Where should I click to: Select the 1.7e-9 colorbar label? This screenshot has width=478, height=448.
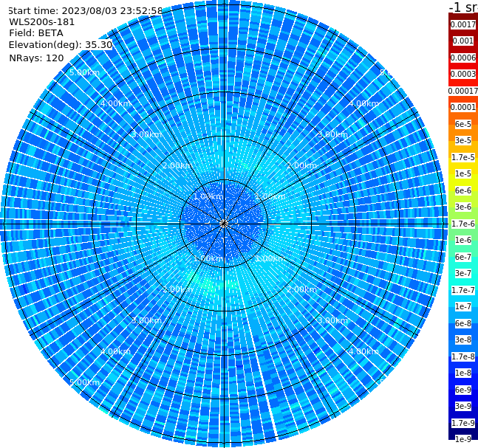pyautogui.click(x=463, y=423)
